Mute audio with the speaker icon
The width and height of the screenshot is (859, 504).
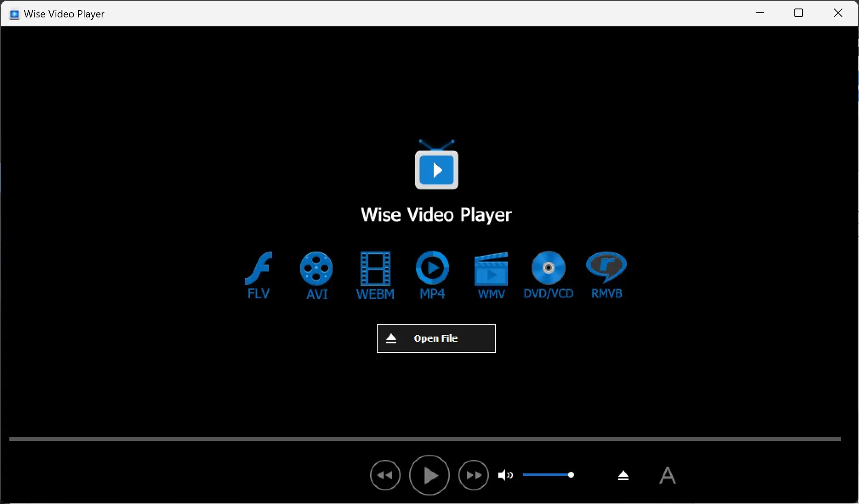(x=505, y=475)
